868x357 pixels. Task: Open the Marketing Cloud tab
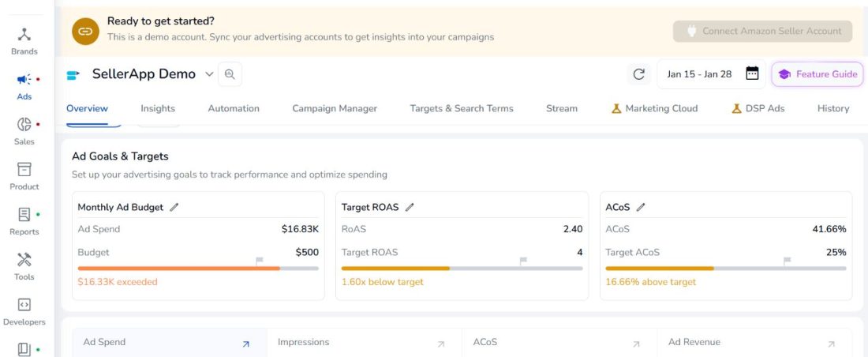654,109
